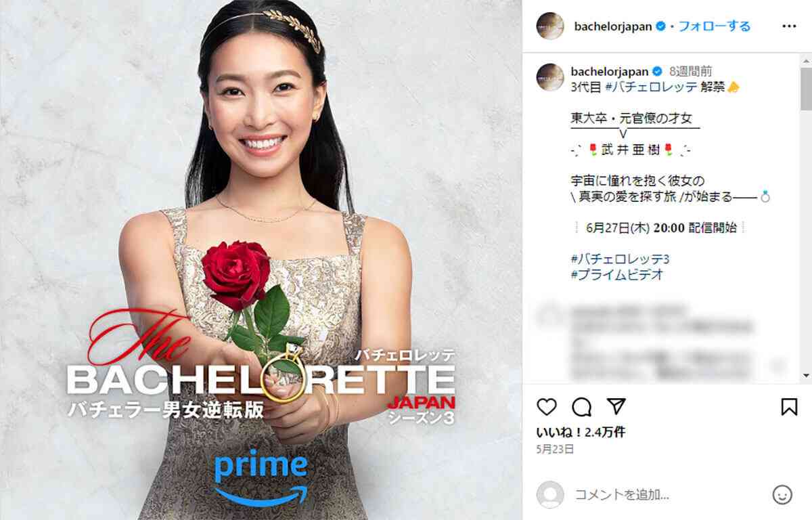This screenshot has width=812, height=520.
Task: Click scrollbar down arrow in caption panel
Action: point(806,375)
